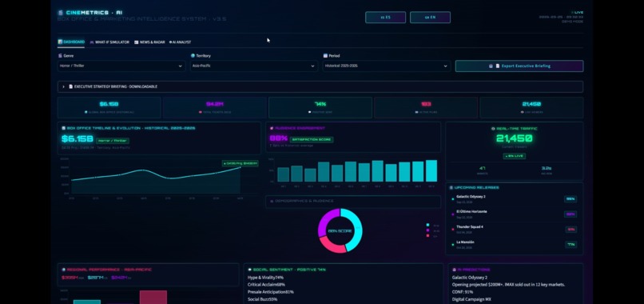644x304 pixels.
Task: Click the News & Radar tab icon
Action: tap(137, 42)
